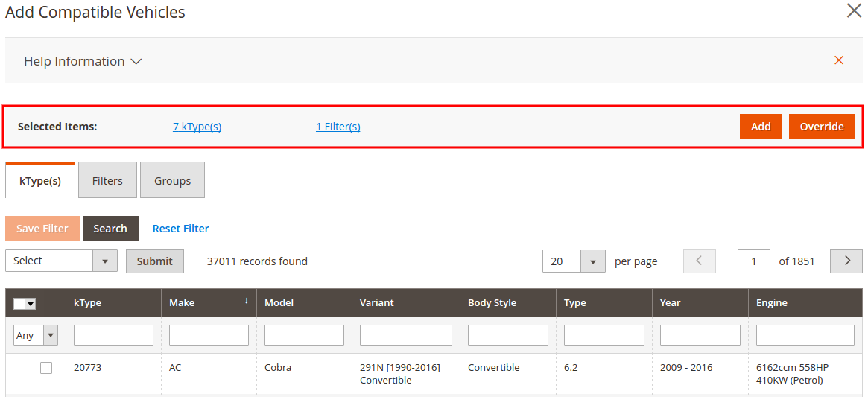Click the Reset Filter link
868x397 pixels.
click(x=180, y=229)
